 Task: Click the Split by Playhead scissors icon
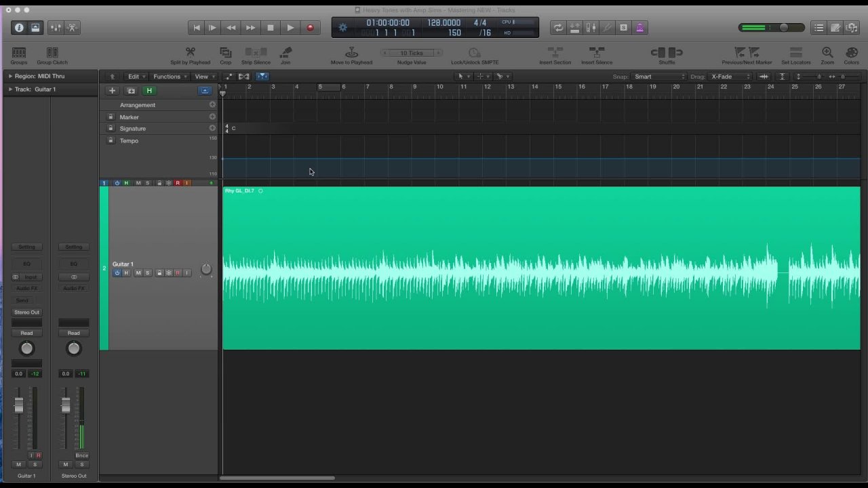(x=190, y=52)
